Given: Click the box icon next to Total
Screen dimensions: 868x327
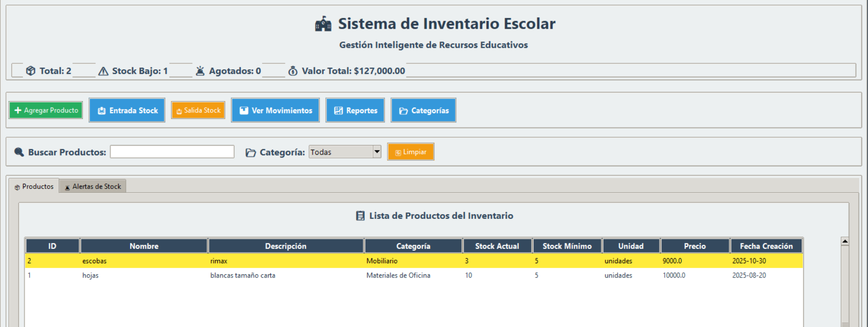Looking at the screenshot, I should tap(30, 71).
